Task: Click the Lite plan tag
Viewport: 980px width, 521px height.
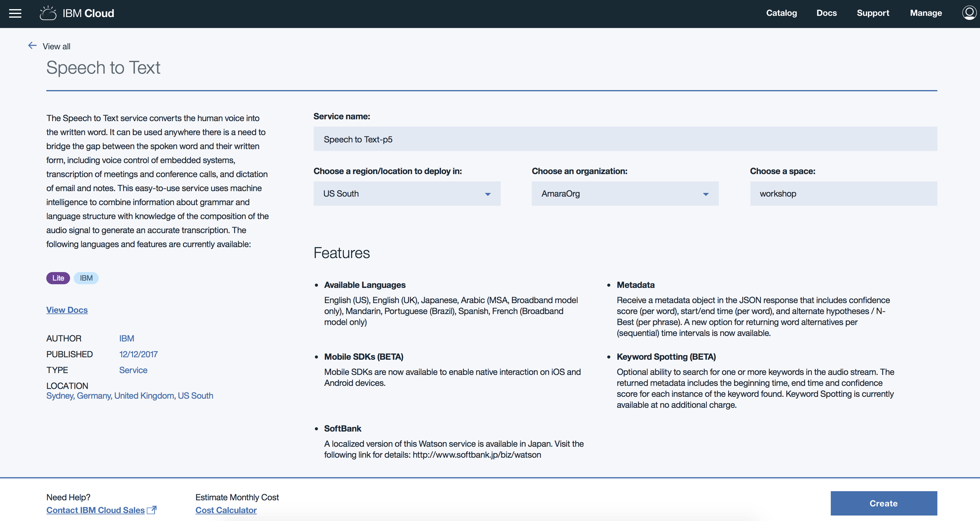Action: pos(58,278)
